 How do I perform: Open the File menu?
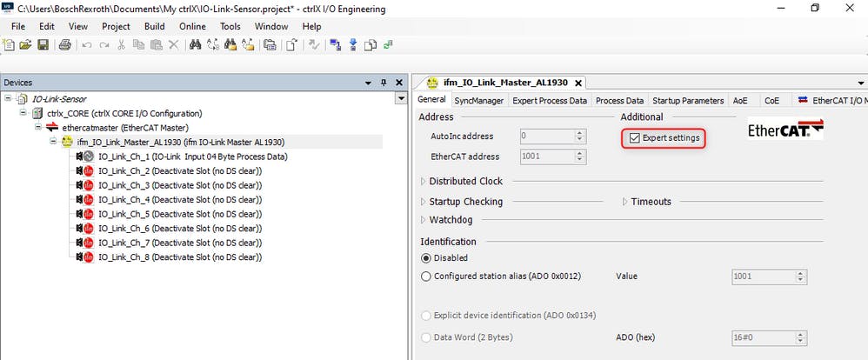pos(18,26)
